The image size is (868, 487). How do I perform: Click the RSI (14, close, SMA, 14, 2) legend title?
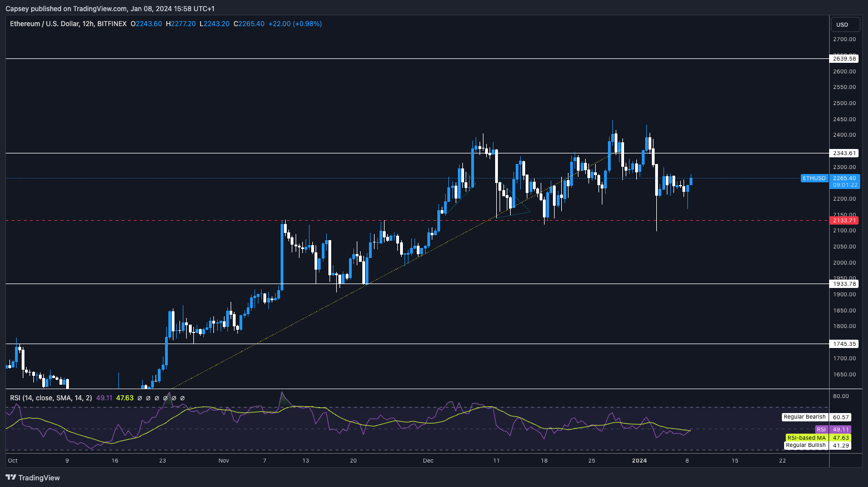tap(51, 398)
